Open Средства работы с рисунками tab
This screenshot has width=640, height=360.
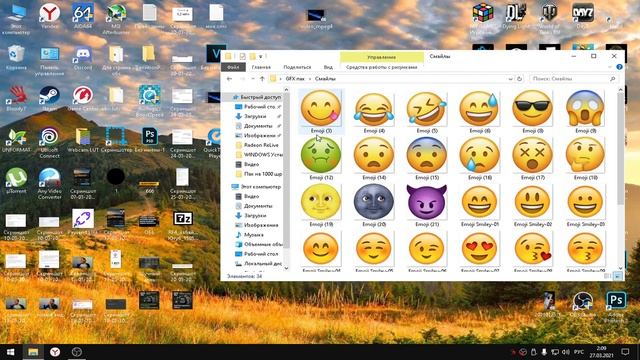pyautogui.click(x=381, y=67)
